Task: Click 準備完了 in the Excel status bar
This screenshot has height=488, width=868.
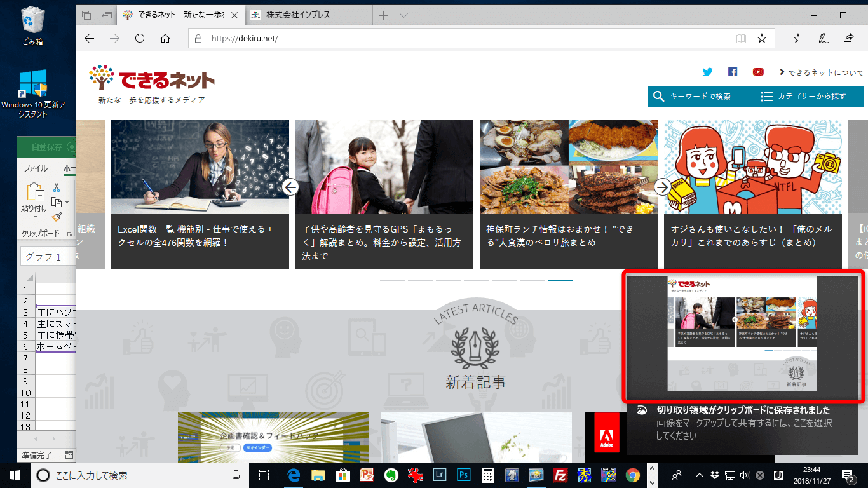Action: point(37,455)
